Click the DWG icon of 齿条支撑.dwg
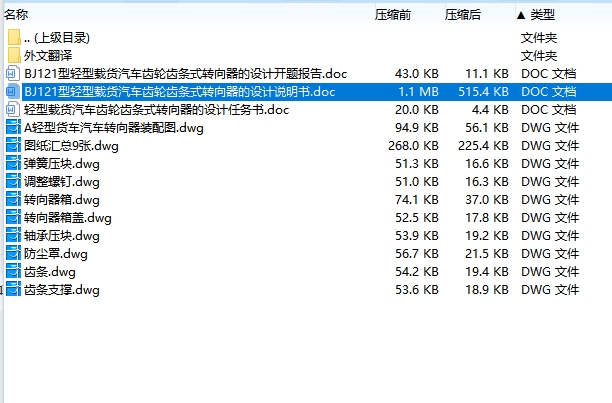612x403 pixels. (x=13, y=289)
